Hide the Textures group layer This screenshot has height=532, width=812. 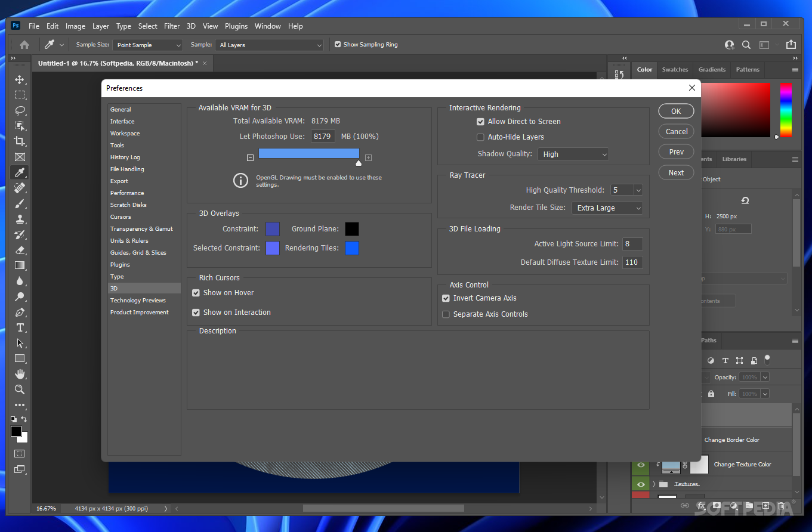coord(641,484)
